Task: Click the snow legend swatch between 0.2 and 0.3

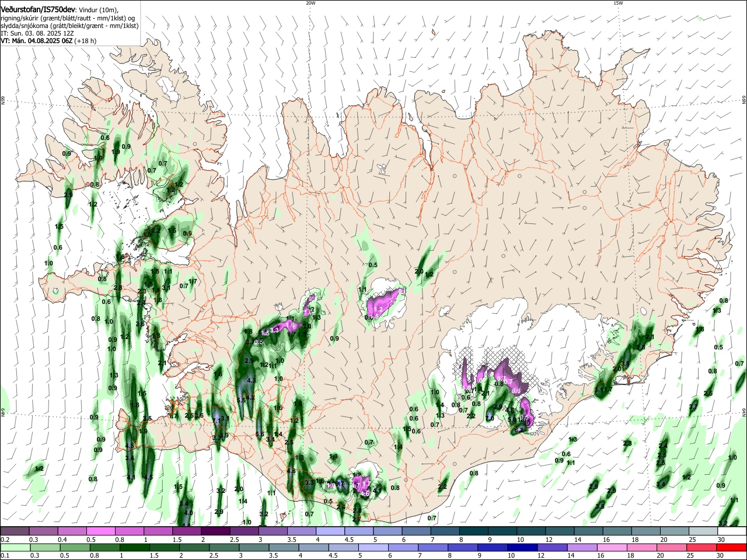Action: (15, 531)
